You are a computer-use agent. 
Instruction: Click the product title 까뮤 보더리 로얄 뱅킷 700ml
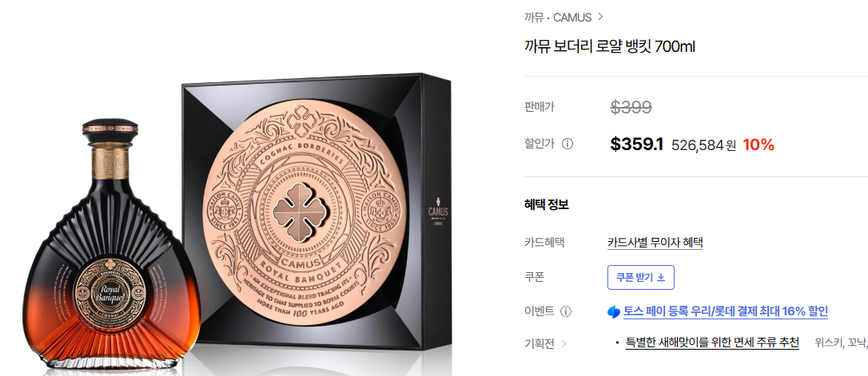[610, 47]
